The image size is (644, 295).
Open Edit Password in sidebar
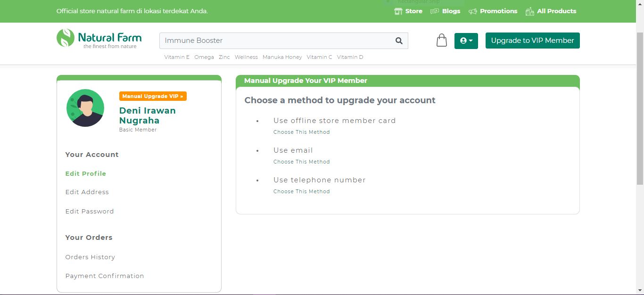89,211
